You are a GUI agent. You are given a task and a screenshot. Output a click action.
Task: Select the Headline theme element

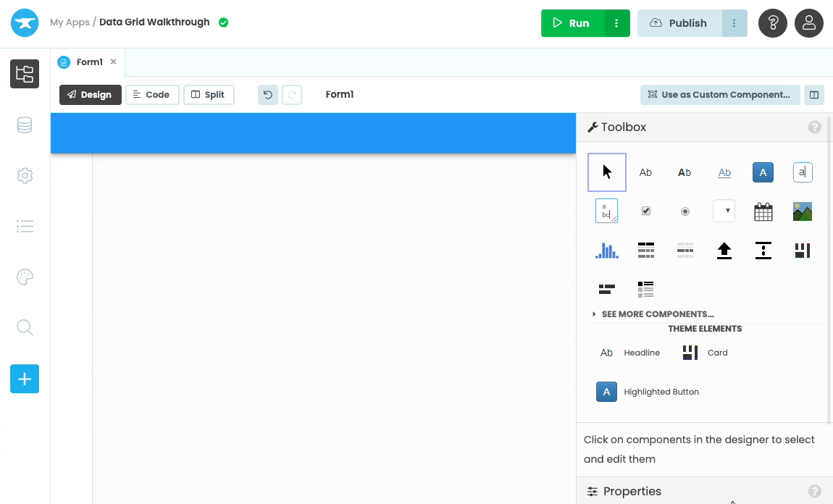pyautogui.click(x=629, y=353)
